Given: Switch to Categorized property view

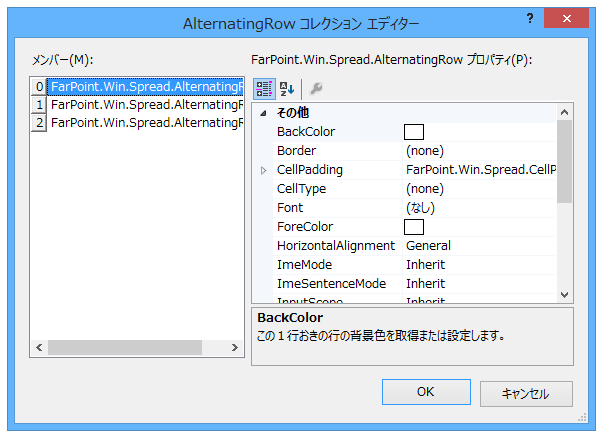Looking at the screenshot, I should (x=264, y=88).
